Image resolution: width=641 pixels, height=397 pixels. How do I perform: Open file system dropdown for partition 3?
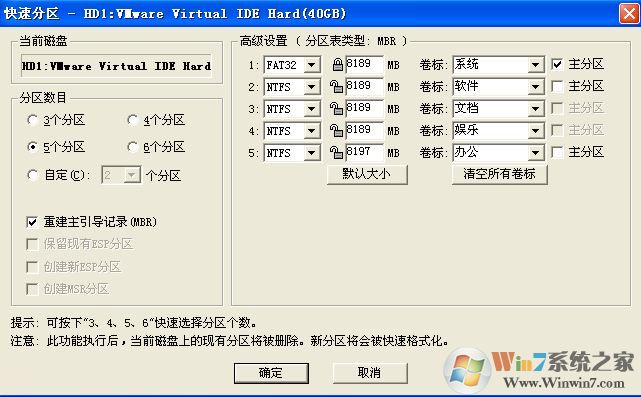[312, 109]
